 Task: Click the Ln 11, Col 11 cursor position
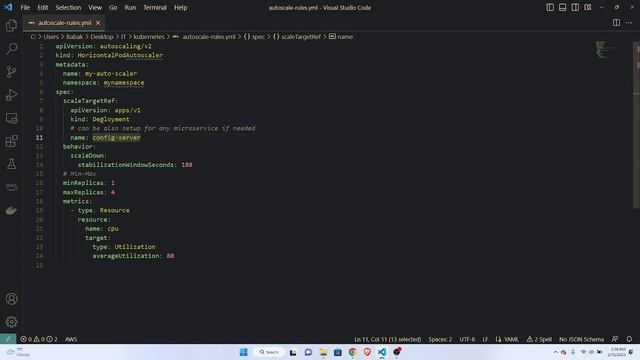point(387,339)
